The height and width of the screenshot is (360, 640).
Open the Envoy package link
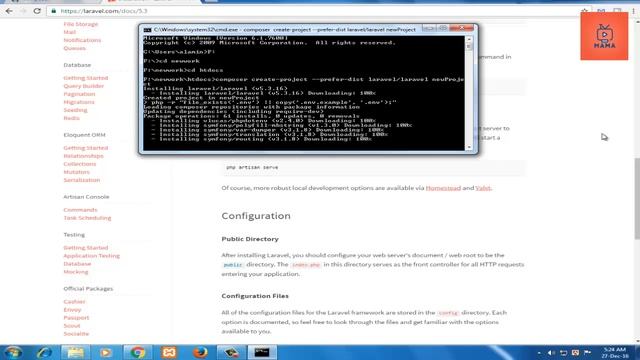point(72,310)
